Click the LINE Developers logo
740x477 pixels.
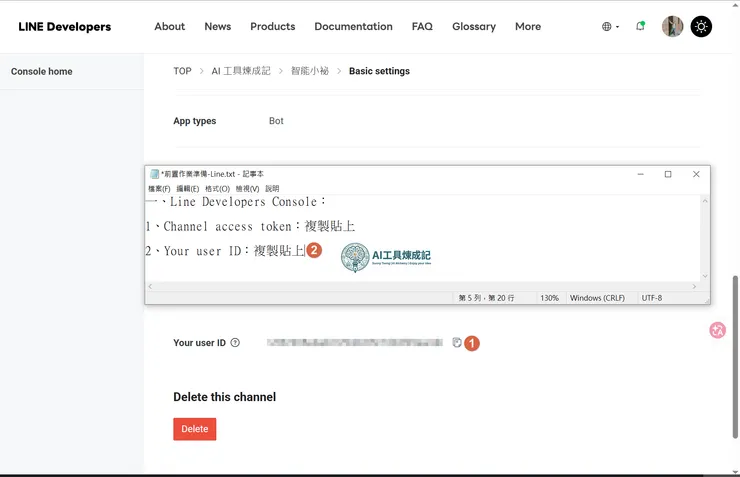click(x=65, y=27)
